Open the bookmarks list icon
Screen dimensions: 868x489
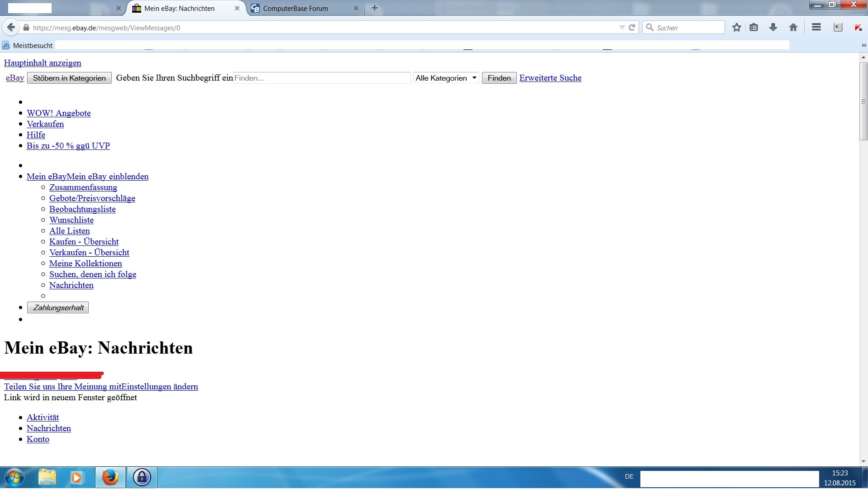(754, 28)
